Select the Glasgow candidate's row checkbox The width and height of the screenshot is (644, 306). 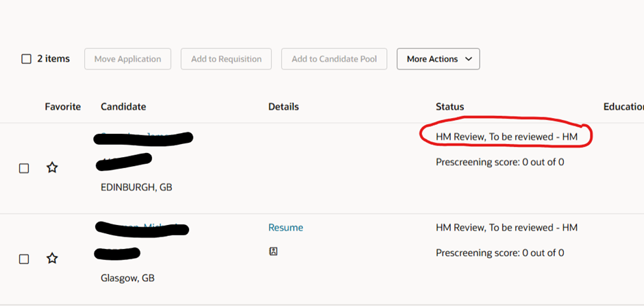point(24,259)
